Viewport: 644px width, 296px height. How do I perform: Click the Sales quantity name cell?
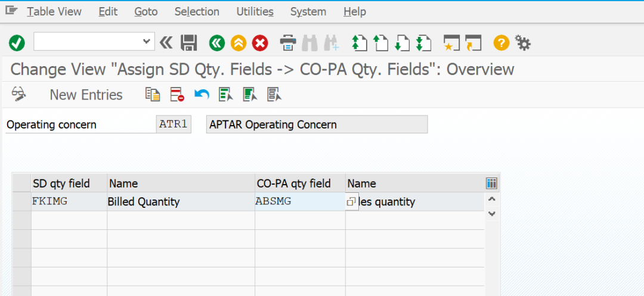[415, 202]
